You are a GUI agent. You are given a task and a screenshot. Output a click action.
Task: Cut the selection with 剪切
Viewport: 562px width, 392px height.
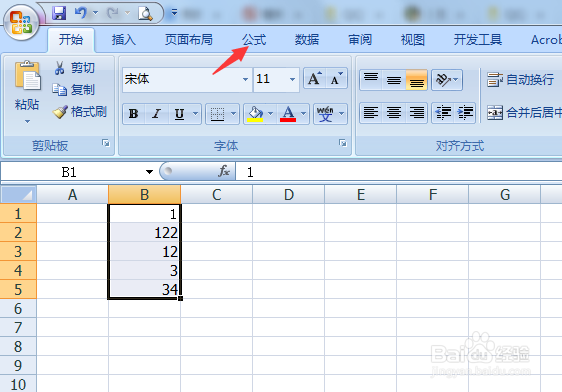pyautogui.click(x=75, y=67)
